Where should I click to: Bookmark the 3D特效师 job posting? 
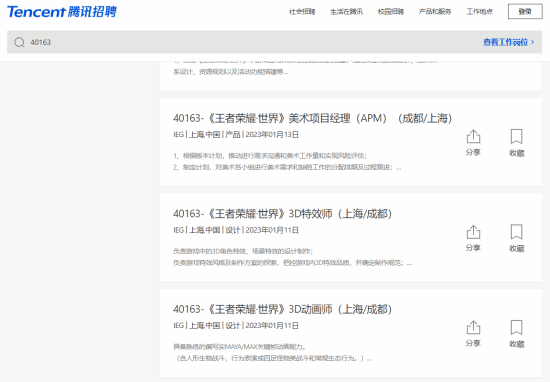(516, 238)
